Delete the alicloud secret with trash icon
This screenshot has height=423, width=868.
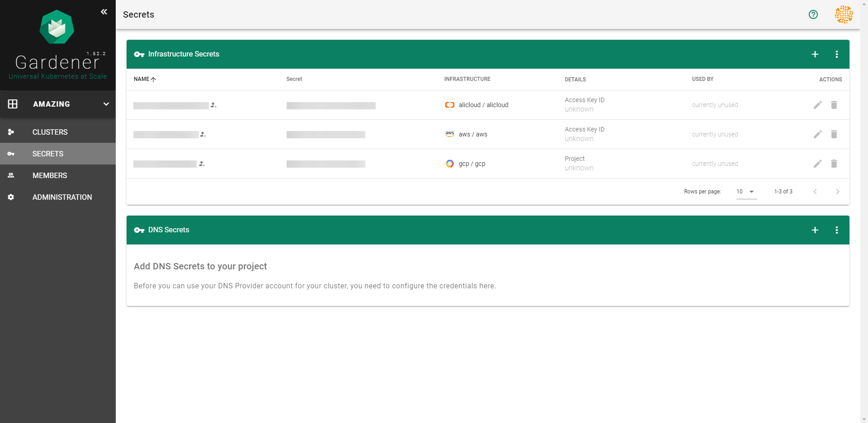(x=834, y=105)
